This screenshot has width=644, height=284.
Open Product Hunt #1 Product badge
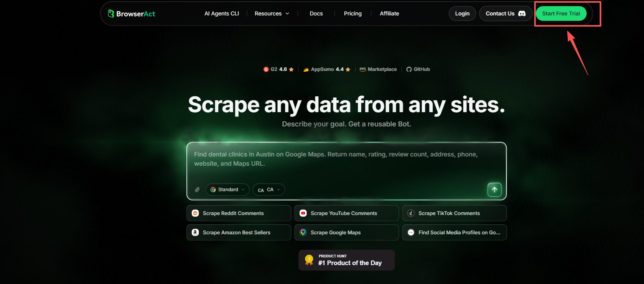347,260
